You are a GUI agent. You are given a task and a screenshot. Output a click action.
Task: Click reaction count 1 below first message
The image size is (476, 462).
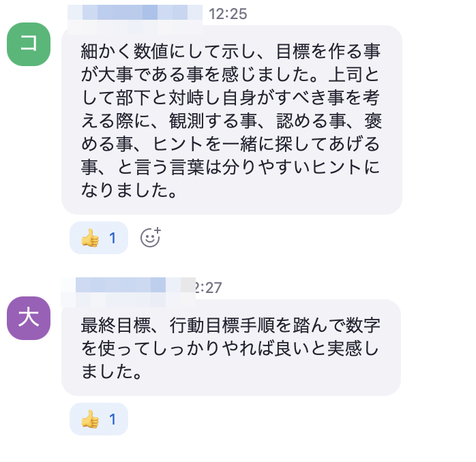tap(113, 238)
